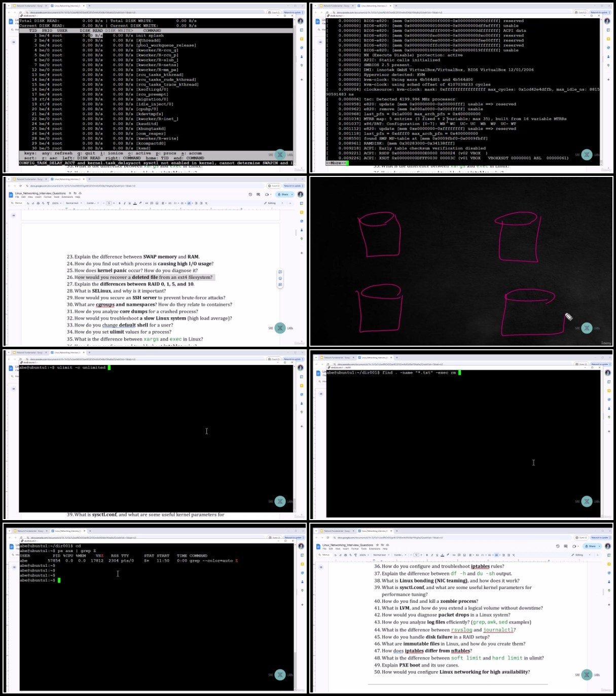Click Undo in the Docs window showing question 23
This screenshot has width=616, height=696.
(28, 203)
